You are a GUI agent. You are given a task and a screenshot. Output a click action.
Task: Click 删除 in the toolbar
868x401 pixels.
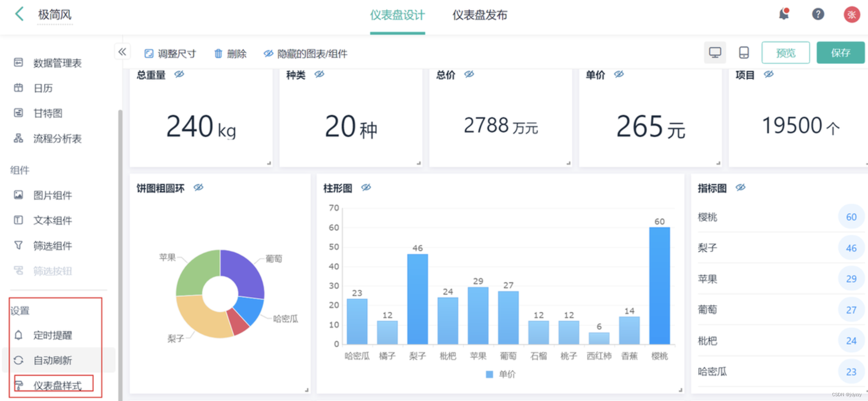[x=230, y=54]
